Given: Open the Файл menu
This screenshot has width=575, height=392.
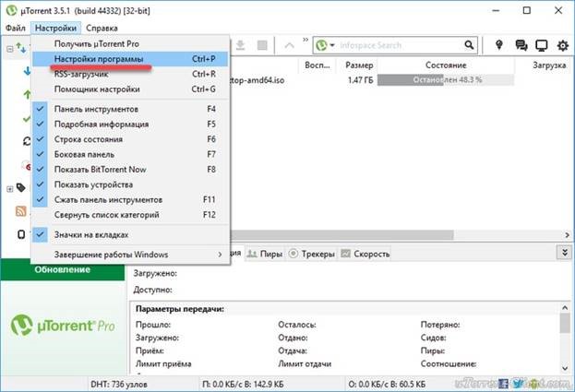Looking at the screenshot, I should tap(16, 28).
